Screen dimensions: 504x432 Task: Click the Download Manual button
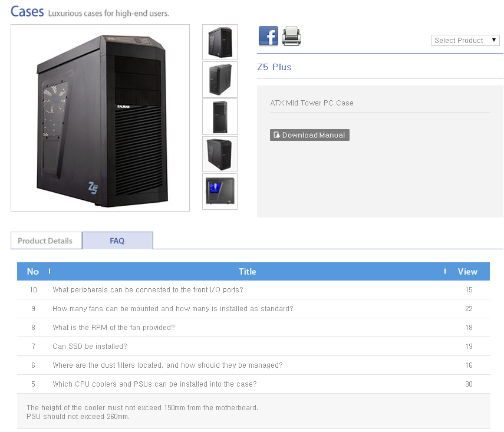click(x=309, y=135)
